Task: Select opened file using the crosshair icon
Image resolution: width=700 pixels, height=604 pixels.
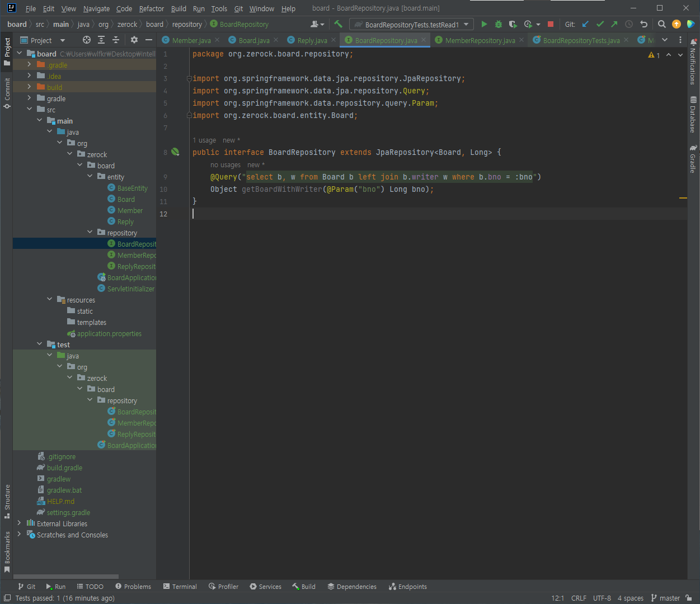Action: click(x=86, y=40)
